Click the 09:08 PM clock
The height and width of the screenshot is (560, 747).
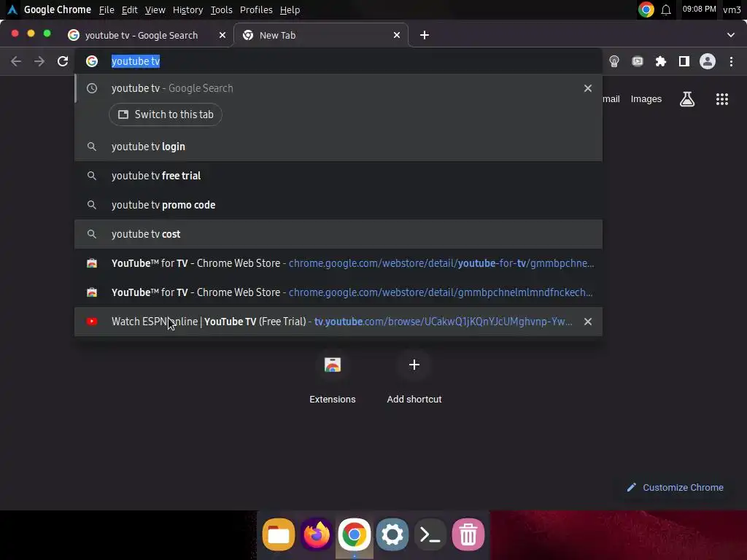click(x=699, y=9)
